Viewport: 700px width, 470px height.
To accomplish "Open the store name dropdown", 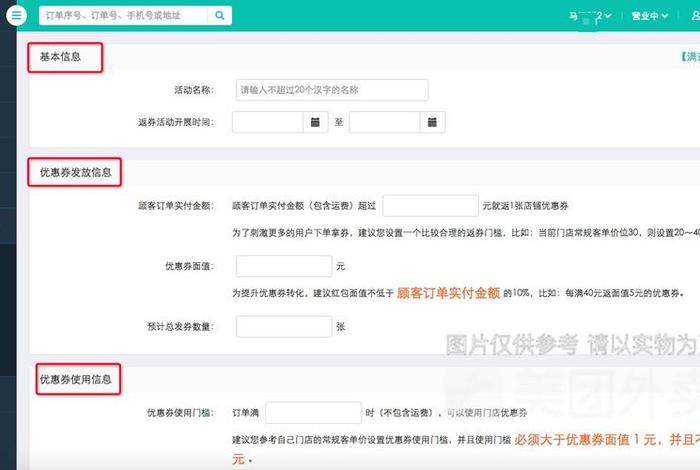I will coord(590,16).
